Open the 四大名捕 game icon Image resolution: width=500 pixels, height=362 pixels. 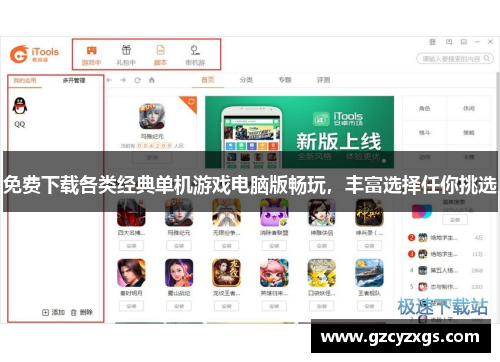point(131,212)
